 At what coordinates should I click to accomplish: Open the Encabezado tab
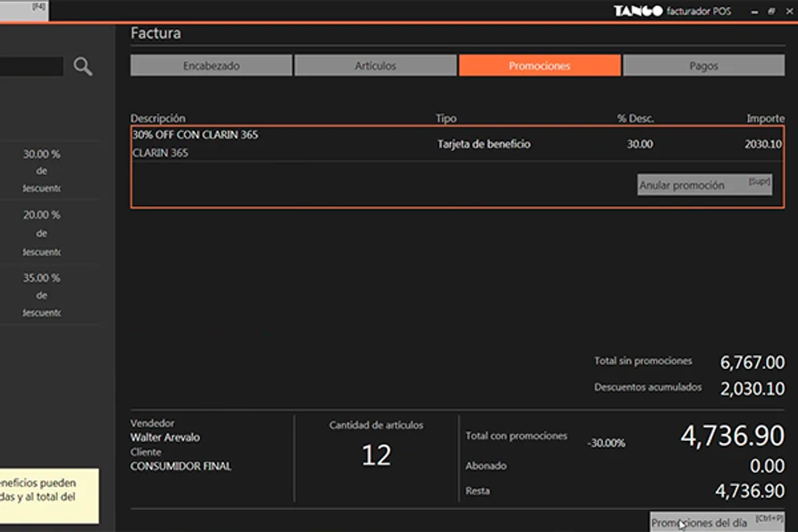pos(211,66)
